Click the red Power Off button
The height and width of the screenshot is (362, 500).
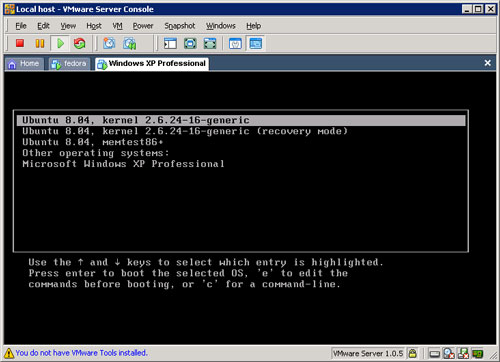tap(20, 43)
